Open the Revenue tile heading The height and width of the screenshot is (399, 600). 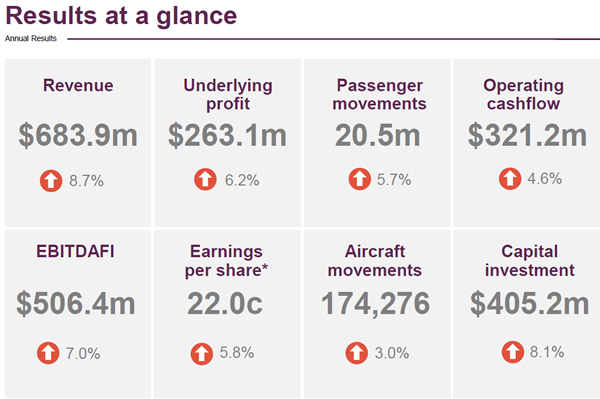click(78, 85)
